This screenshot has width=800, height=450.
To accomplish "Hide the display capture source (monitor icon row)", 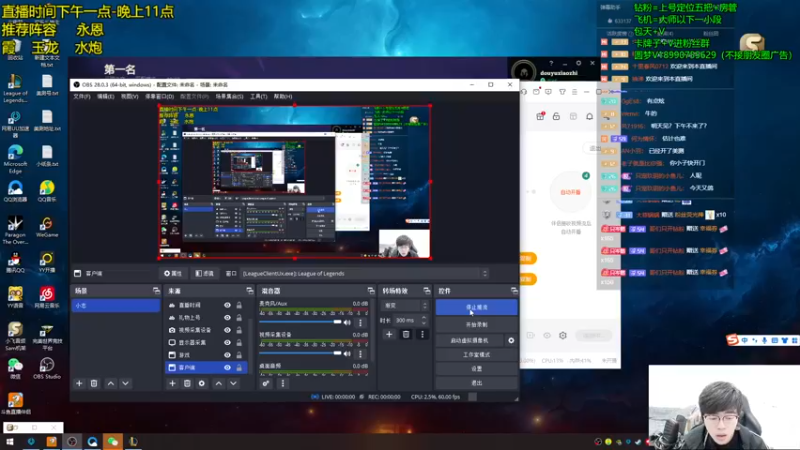I will [227, 342].
